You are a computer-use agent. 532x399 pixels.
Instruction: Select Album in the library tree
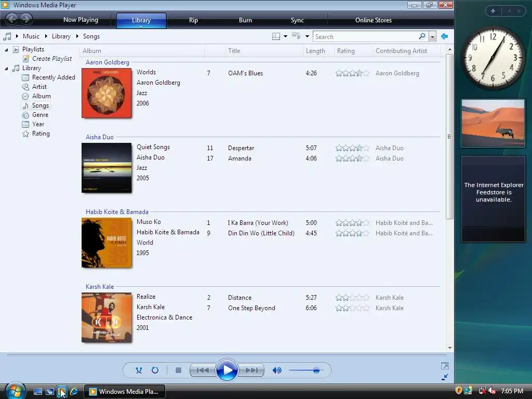click(42, 96)
